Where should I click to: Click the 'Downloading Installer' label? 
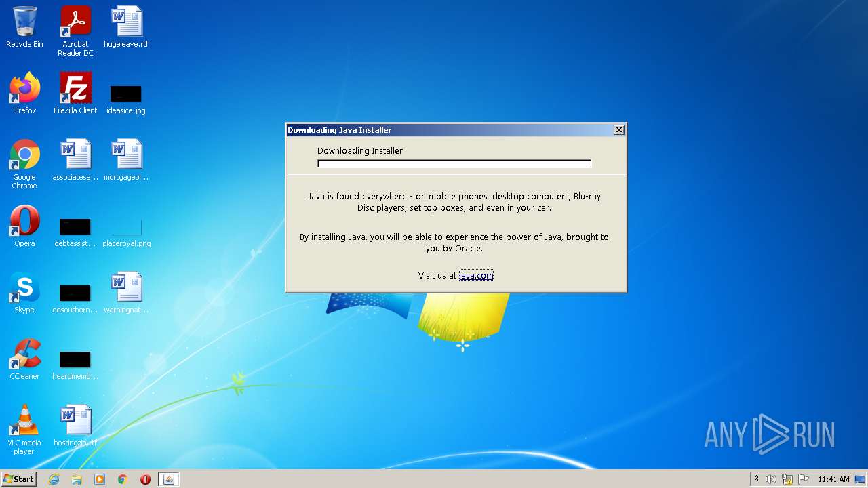click(360, 151)
